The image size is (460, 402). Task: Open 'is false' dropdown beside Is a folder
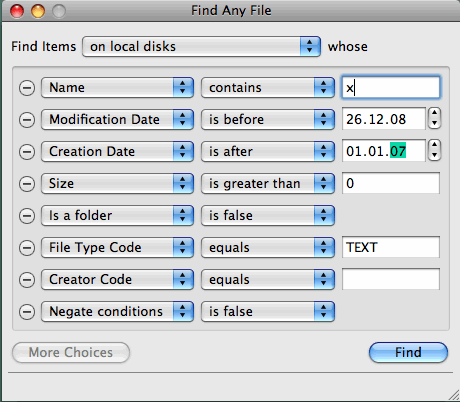268,215
